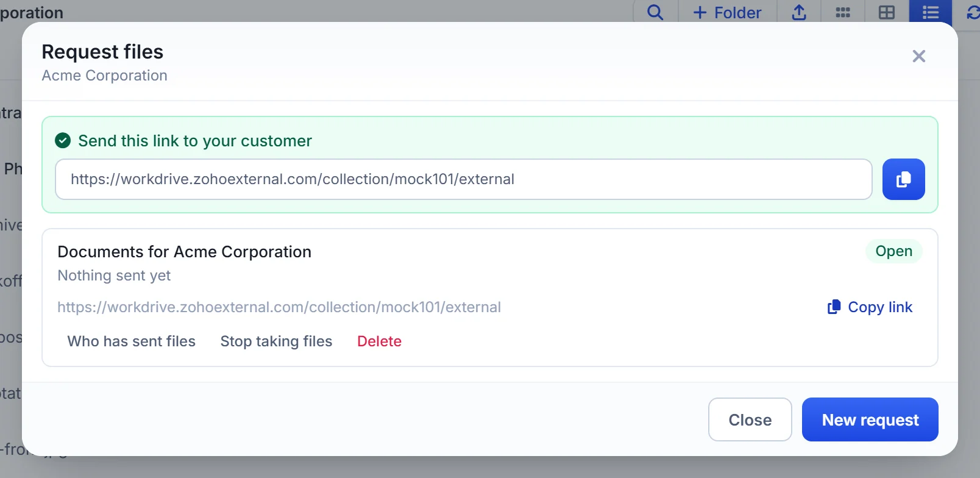980x478 pixels.
Task: Switch to large tile view icon
Action: (x=887, y=12)
